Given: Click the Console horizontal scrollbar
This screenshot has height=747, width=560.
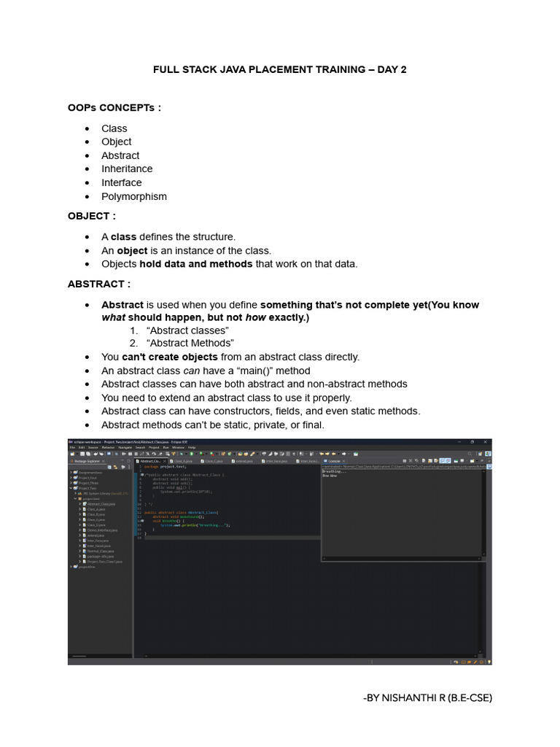Looking at the screenshot, I should 402,558.
